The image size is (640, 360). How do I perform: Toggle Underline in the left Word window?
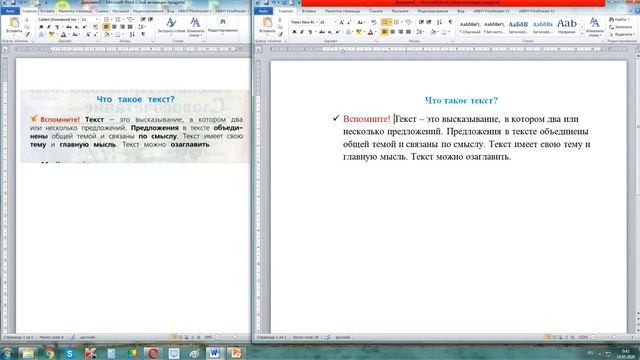(x=57, y=27)
